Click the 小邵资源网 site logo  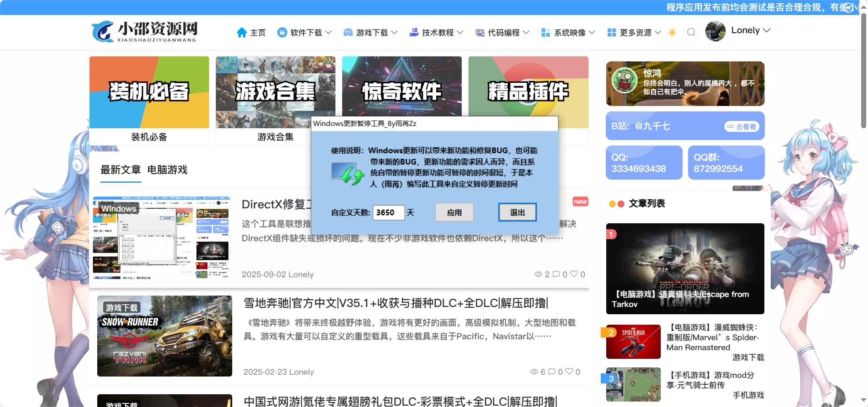145,31
